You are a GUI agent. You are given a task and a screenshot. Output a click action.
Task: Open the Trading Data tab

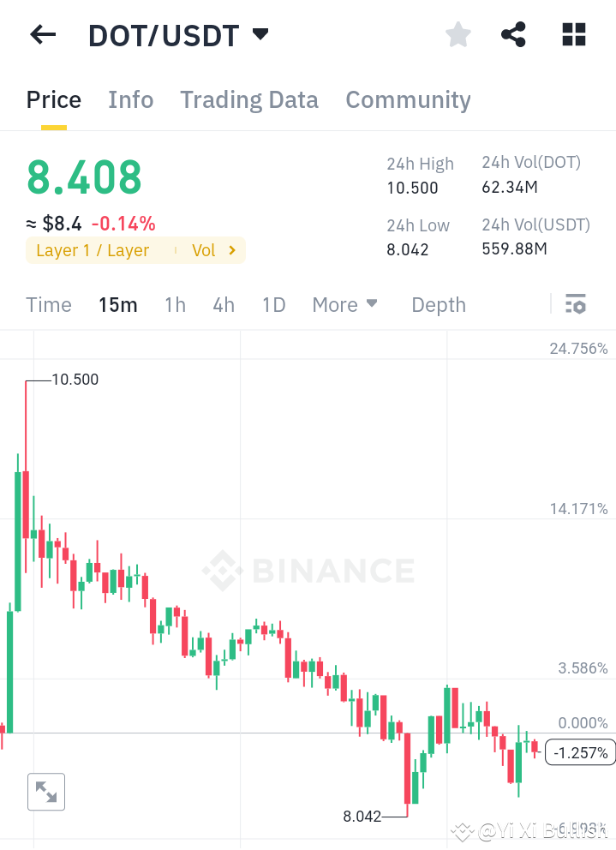pos(248,100)
